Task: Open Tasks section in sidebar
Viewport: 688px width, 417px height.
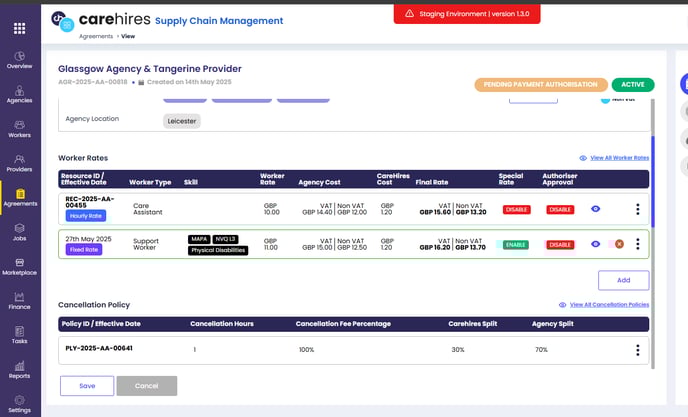Action: pyautogui.click(x=19, y=335)
